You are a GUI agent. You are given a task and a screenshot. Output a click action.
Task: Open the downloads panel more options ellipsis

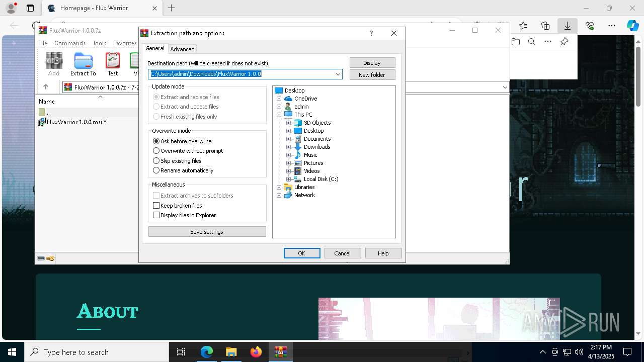pyautogui.click(x=548, y=42)
